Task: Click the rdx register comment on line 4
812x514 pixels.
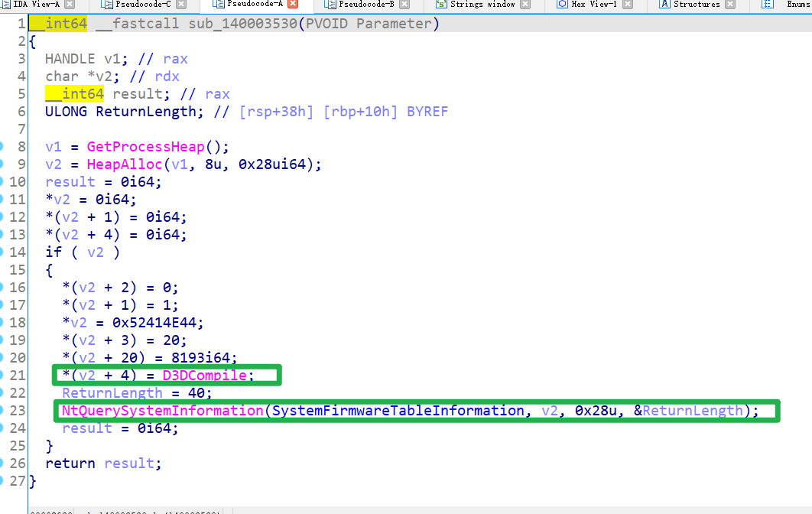Action: 167,76
